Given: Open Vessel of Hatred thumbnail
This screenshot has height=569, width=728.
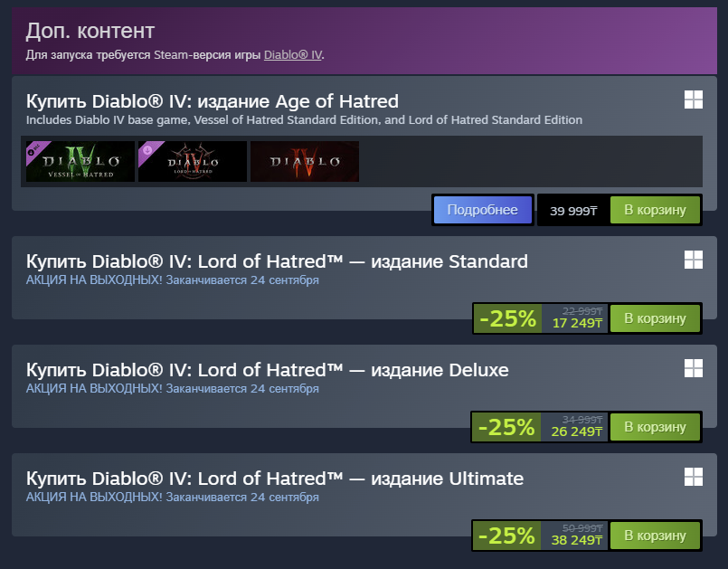Looking at the screenshot, I should point(80,161).
